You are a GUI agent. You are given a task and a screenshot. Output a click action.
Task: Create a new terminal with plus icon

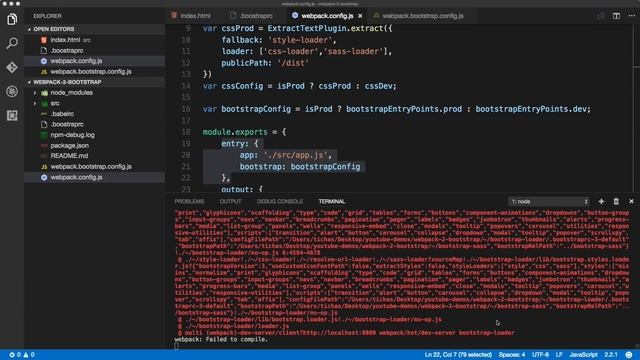[601, 202]
